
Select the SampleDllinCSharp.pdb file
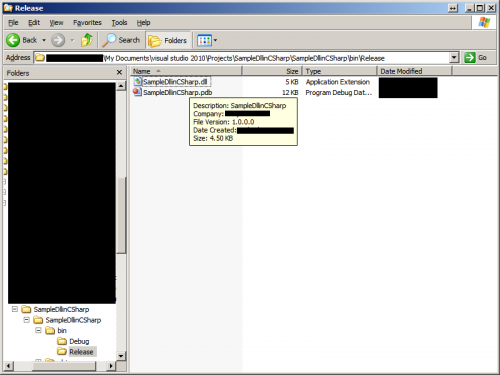[x=177, y=92]
